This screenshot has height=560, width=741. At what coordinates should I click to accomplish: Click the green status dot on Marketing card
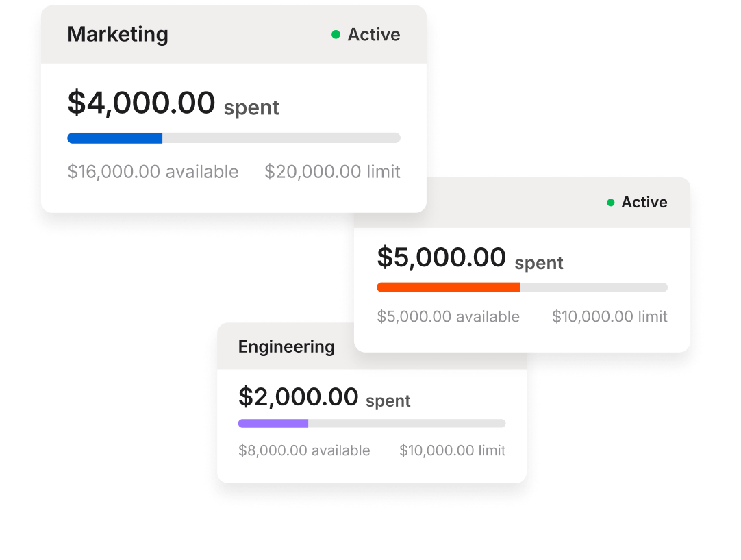click(336, 35)
